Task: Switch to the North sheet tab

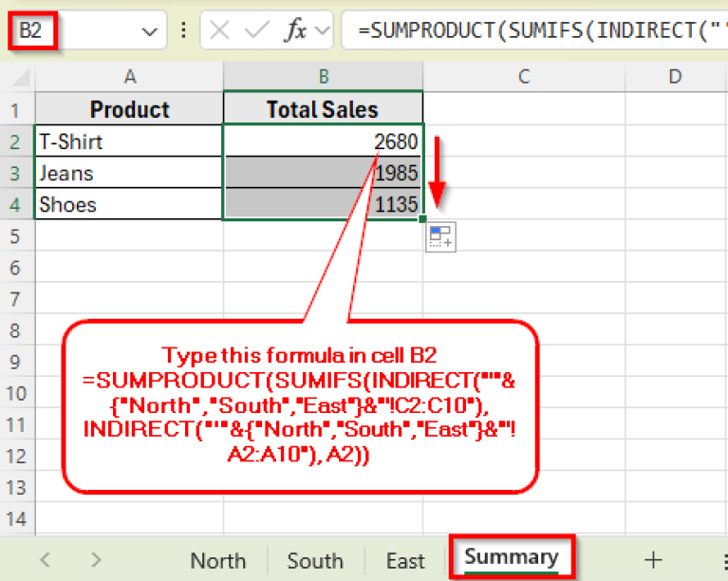Action: (217, 560)
